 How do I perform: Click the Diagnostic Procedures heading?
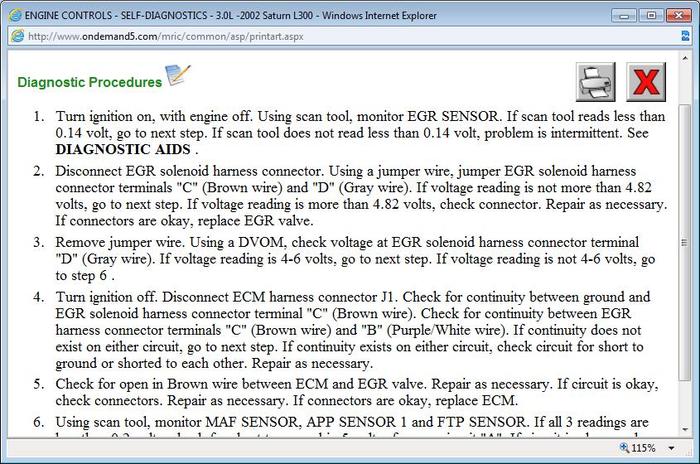[x=90, y=82]
